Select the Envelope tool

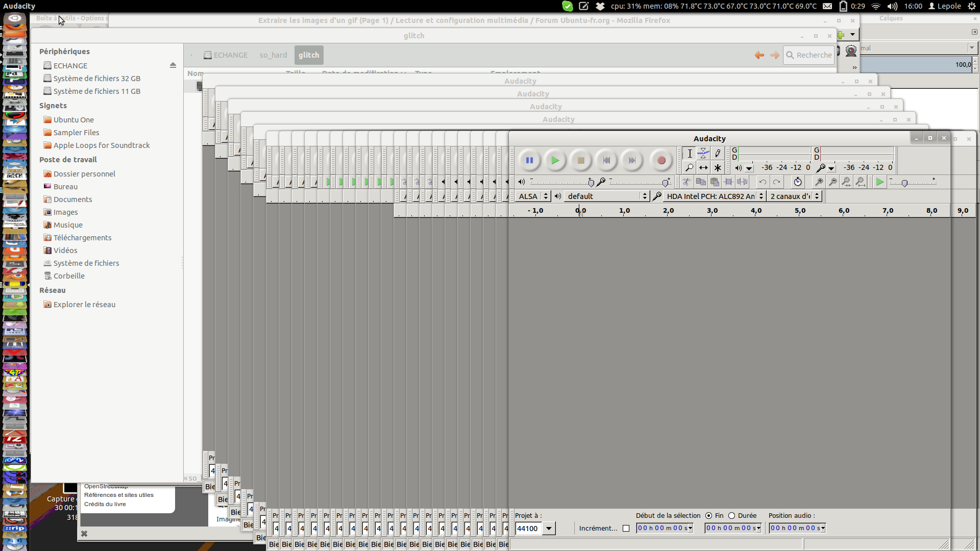tap(703, 153)
